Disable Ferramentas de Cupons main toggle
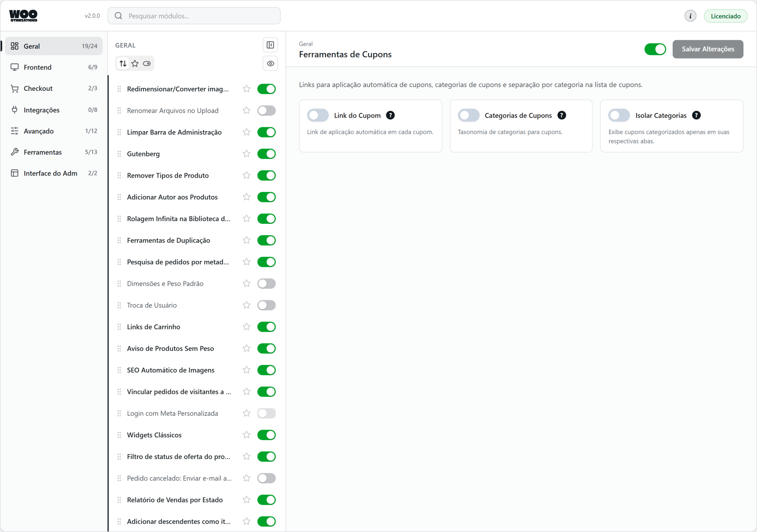Screen dimensions: 757x532 (x=655, y=49)
